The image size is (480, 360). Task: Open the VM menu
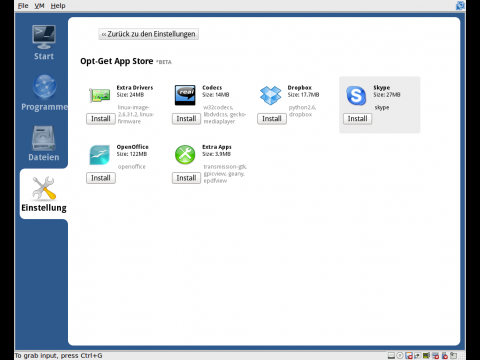39,6
